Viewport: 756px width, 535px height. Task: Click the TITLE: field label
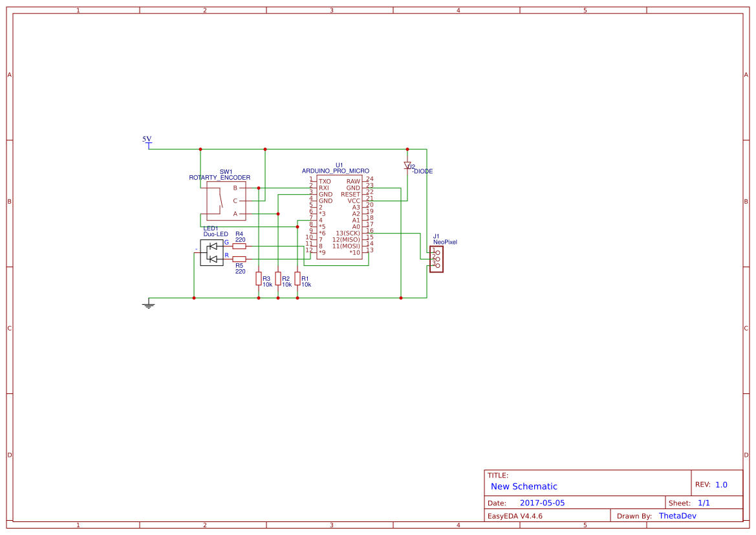[x=497, y=475]
